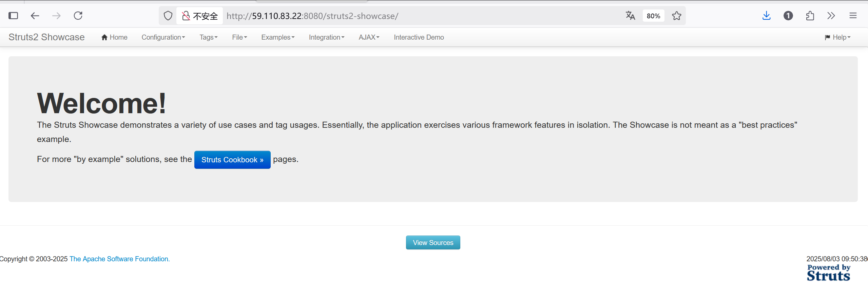The height and width of the screenshot is (284, 868).
Task: Open the browser hamburger menu
Action: pyautogui.click(x=853, y=16)
